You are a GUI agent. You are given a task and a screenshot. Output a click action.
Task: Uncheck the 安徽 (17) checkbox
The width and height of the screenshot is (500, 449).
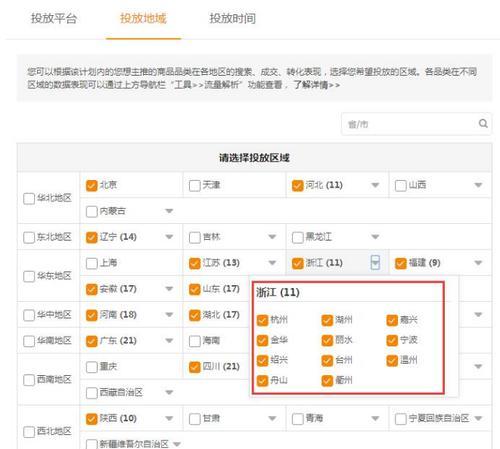[x=91, y=289]
